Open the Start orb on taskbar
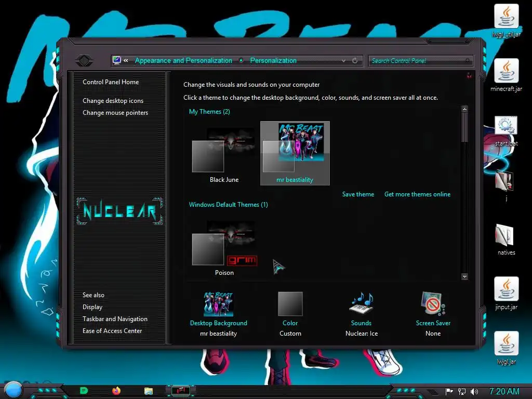Viewport: 532px width, 399px height. 13,390
